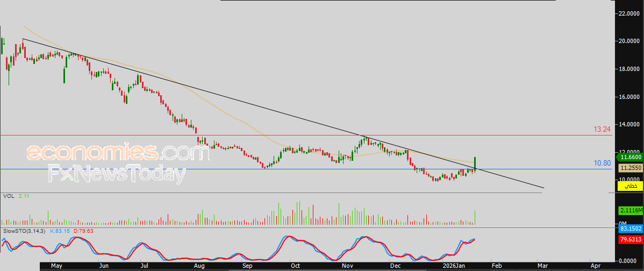Screen dimensions: 644x271
Task: Click the 10.80 support level label
Action: tap(602, 163)
